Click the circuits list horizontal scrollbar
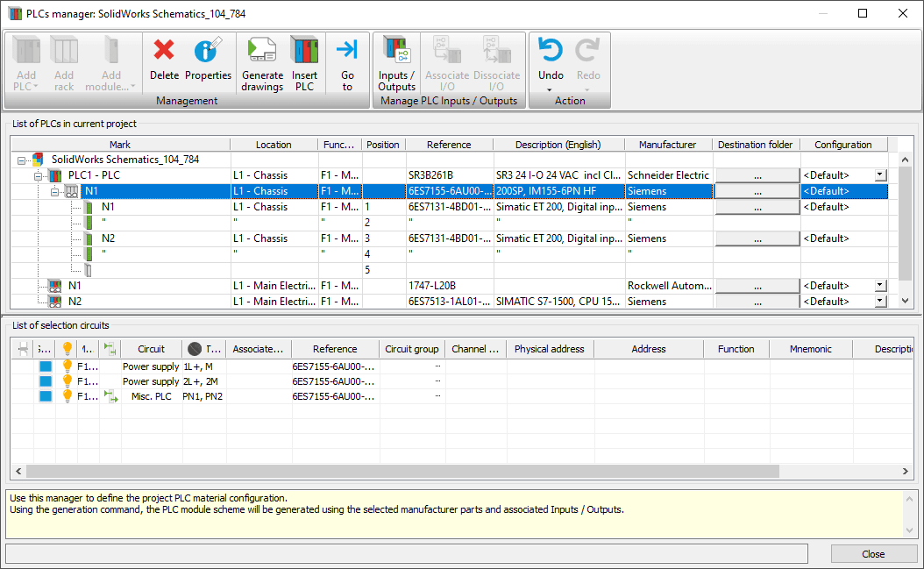924x569 pixels. (x=402, y=471)
